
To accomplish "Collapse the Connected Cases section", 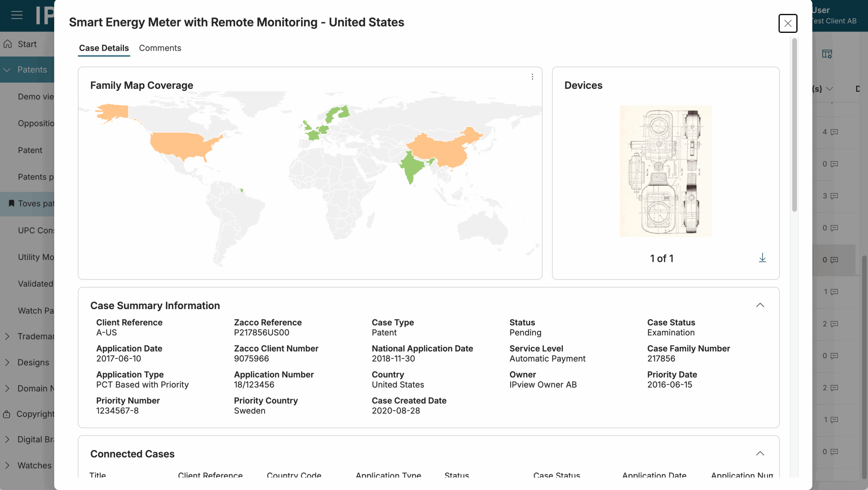I will (760, 453).
